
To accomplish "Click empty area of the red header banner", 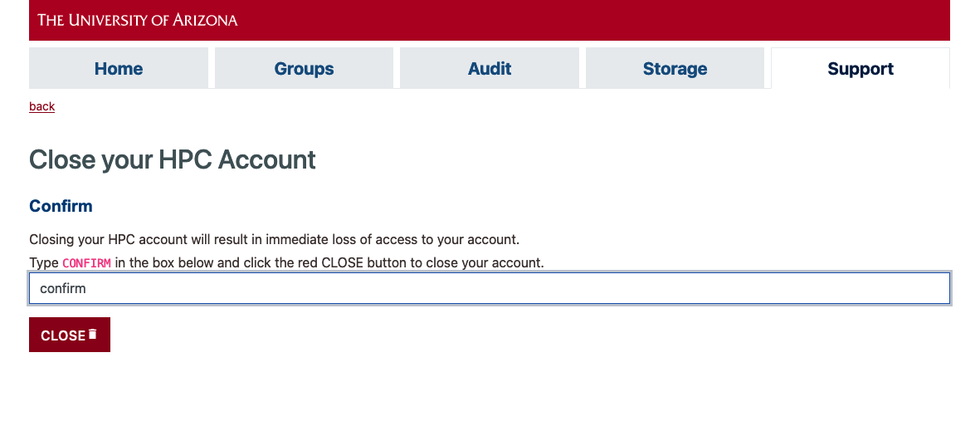I will [594, 20].
